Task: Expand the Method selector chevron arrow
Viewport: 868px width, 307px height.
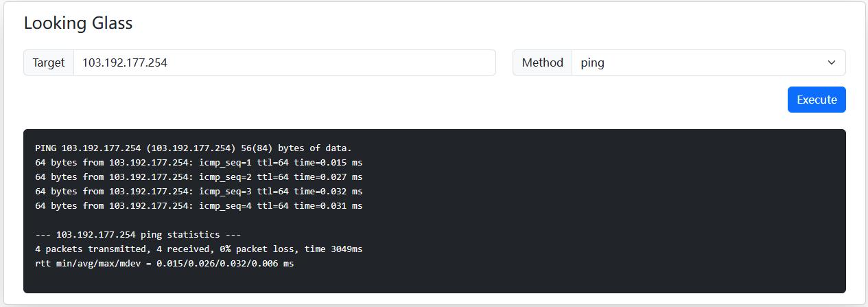Action: tap(832, 62)
